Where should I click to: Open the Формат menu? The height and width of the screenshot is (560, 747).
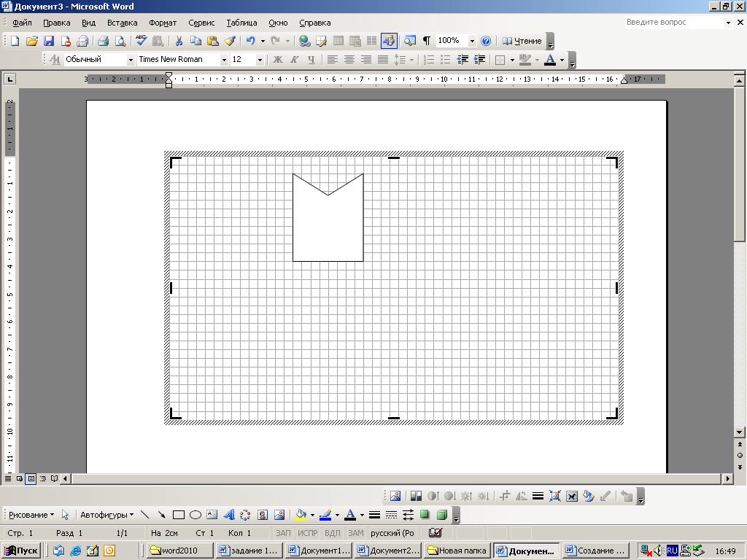click(x=163, y=23)
